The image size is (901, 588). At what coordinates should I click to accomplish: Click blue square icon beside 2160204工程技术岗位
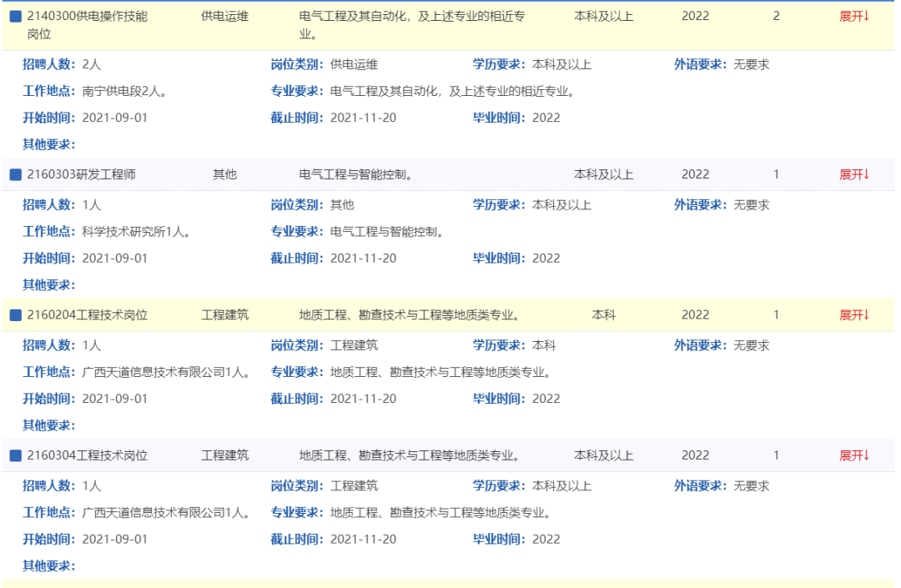tap(15, 315)
